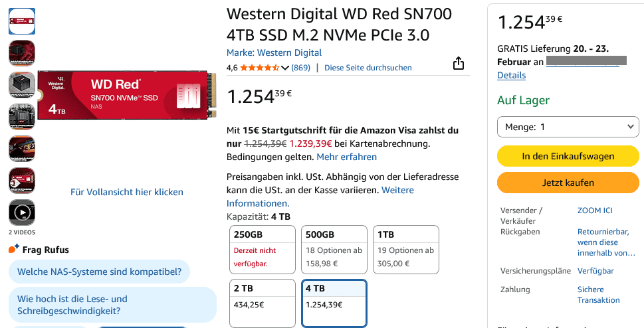644x328 pixels.
Task: Play the product video thumbnail
Action: (21, 212)
